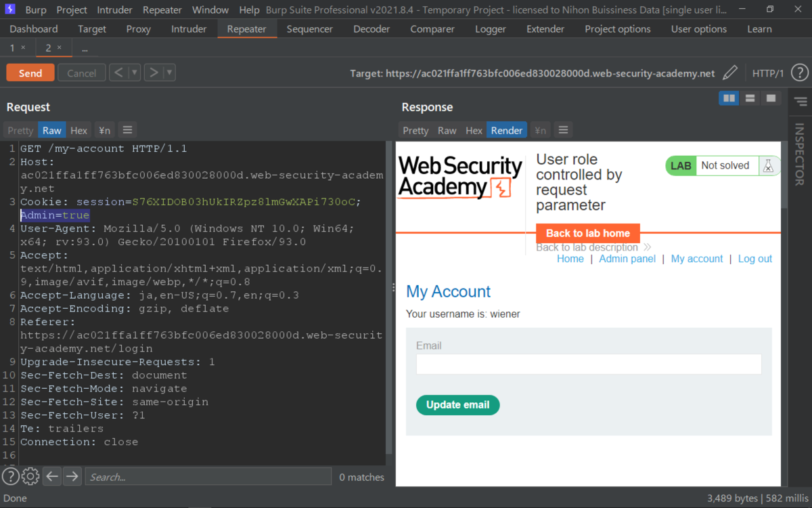
Task: Switch to the Comparer tab
Action: [432, 29]
